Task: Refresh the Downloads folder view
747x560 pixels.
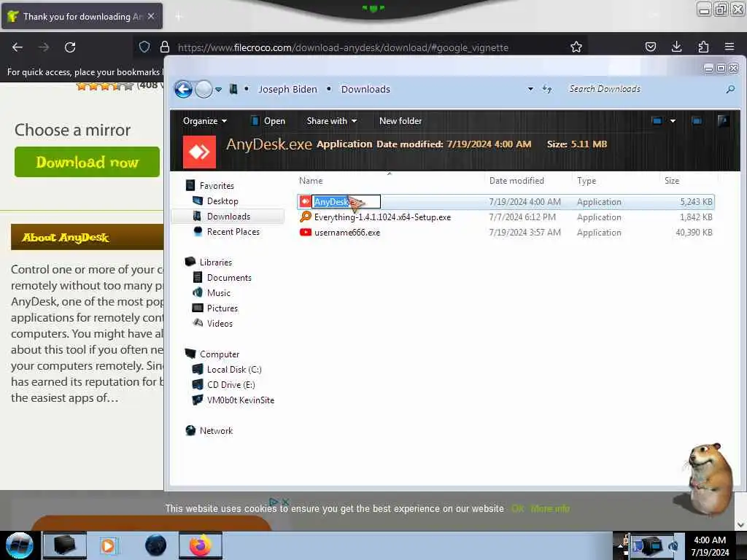Action: pos(547,89)
